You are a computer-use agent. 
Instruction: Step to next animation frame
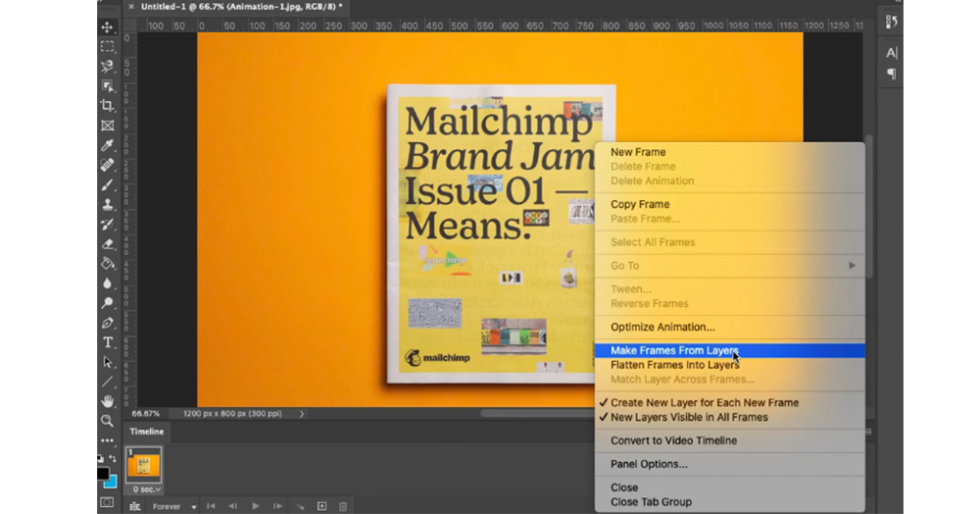[x=277, y=506]
